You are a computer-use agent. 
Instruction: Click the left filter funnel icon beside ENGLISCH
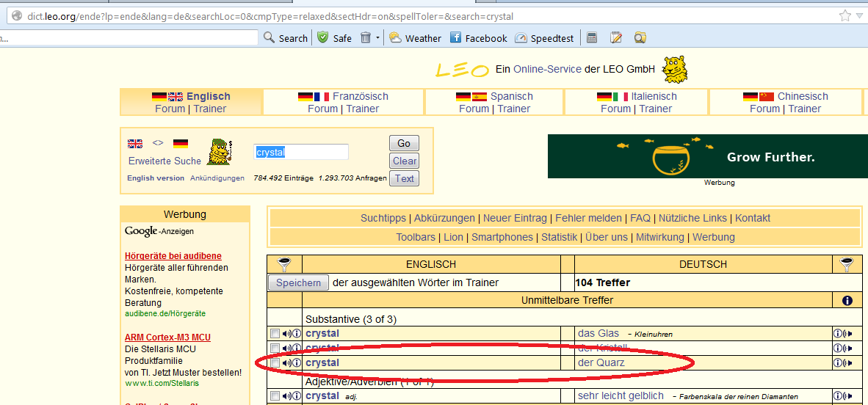coord(284,264)
